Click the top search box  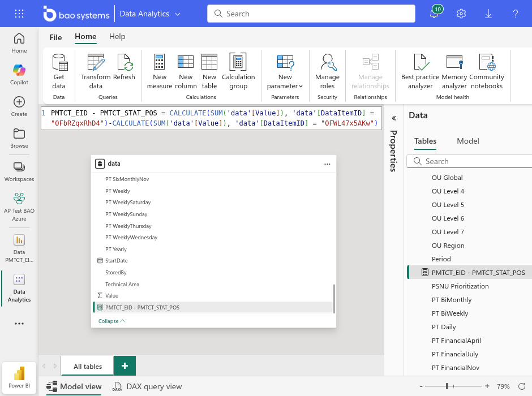coord(311,14)
